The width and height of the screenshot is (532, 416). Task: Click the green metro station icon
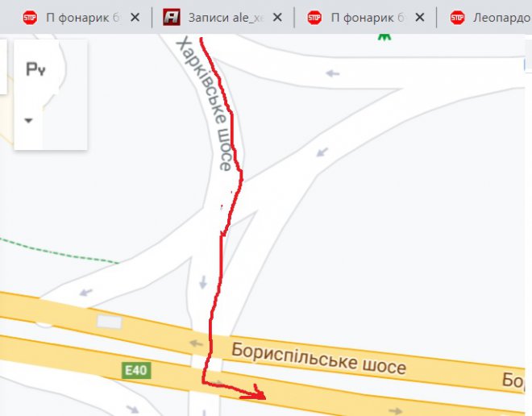384,36
